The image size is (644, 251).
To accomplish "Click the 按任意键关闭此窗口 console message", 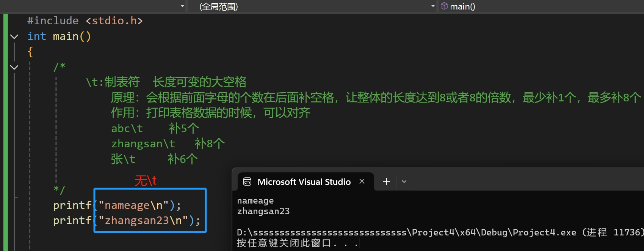I will 298,243.
